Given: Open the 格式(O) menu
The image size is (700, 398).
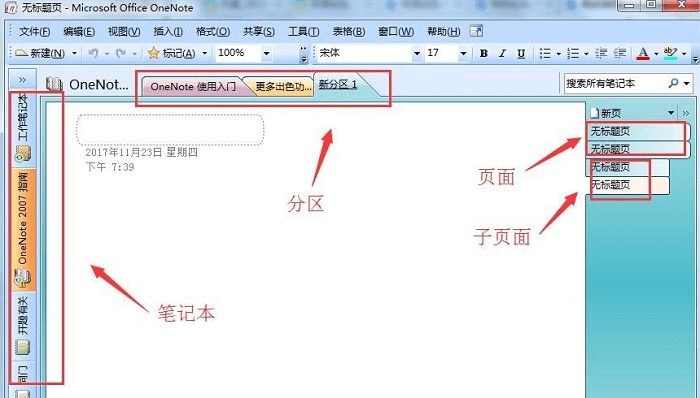Looking at the screenshot, I should pyautogui.click(x=213, y=32).
